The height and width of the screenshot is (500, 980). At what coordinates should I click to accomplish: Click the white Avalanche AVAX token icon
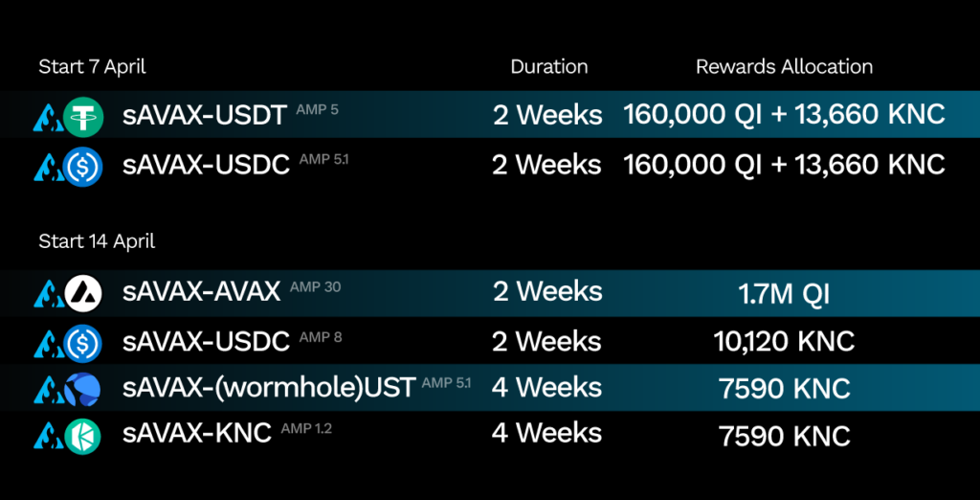pos(82,293)
